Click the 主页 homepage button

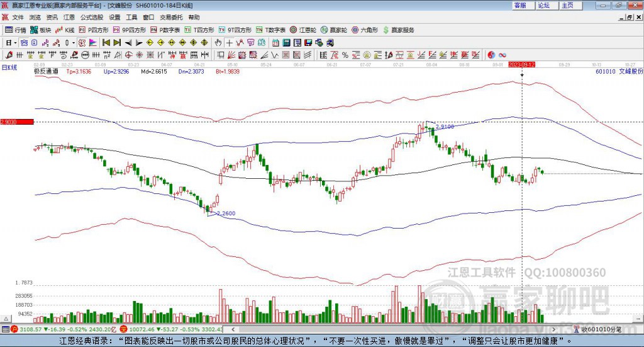570,5
